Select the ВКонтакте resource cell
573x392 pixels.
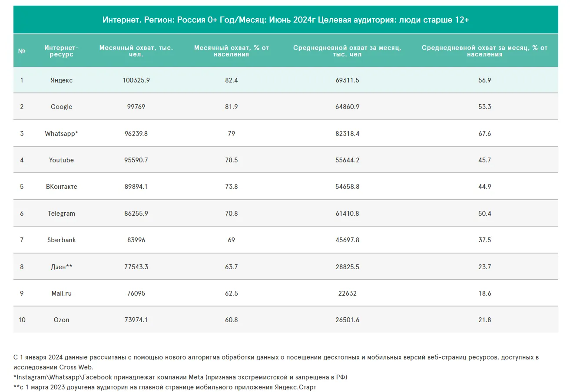[x=61, y=187]
